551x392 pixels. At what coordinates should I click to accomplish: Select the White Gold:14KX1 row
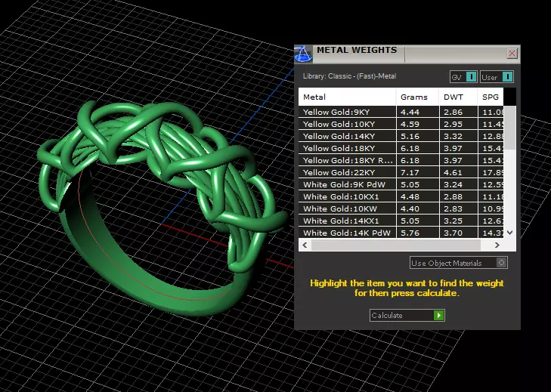[401, 221]
